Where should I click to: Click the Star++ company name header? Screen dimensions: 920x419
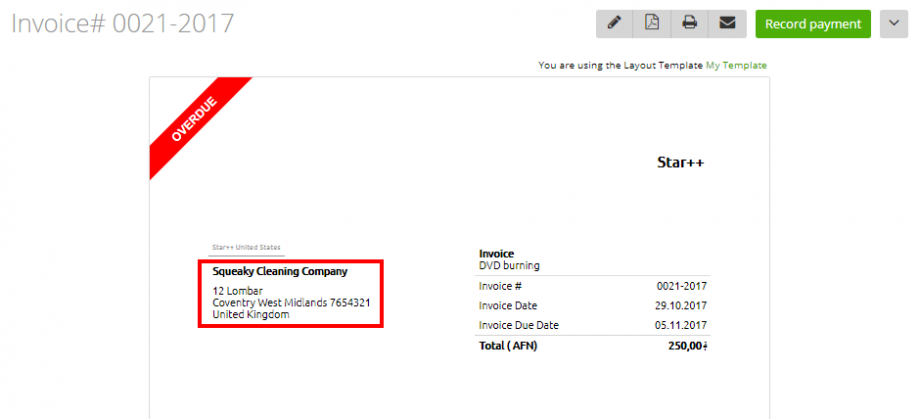point(681,162)
